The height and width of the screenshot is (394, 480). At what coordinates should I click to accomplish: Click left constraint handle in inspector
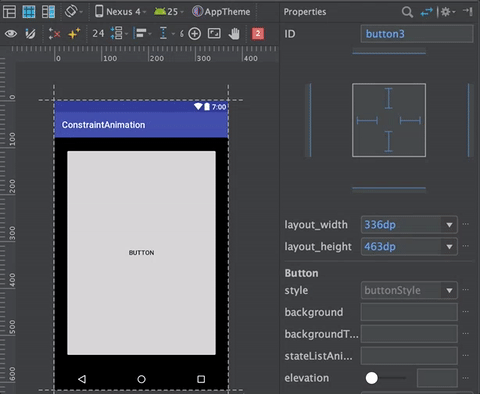(x=367, y=120)
